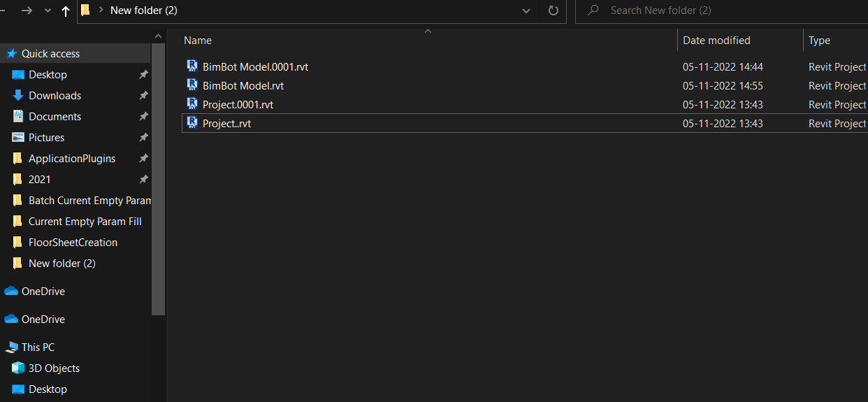868x402 pixels.
Task: Click the 3D Objects cube icon
Action: (x=18, y=368)
